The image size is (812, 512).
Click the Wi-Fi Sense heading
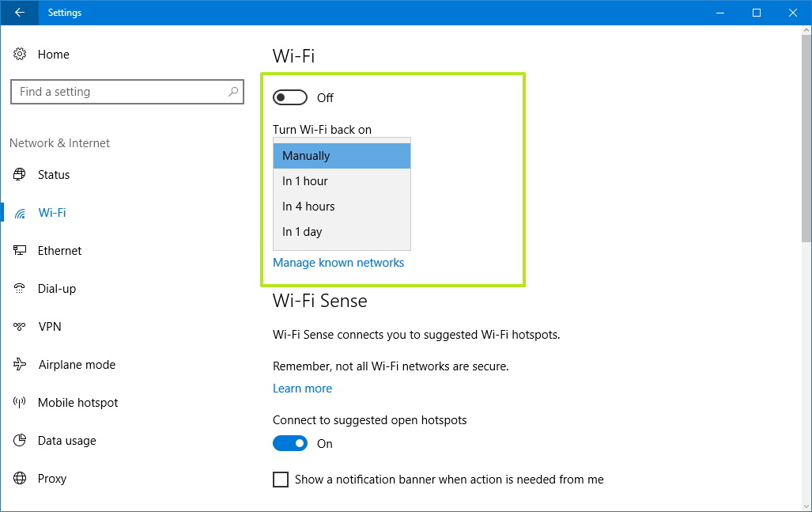[320, 301]
